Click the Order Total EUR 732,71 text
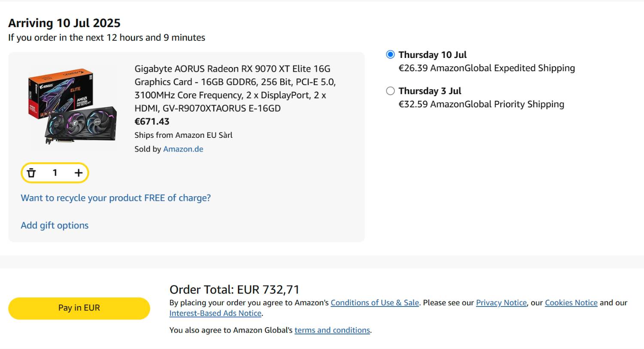The width and height of the screenshot is (644, 349). click(x=234, y=289)
